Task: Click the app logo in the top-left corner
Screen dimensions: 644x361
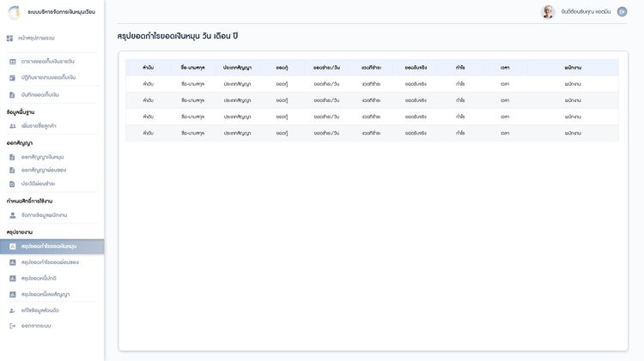Action: (x=13, y=12)
